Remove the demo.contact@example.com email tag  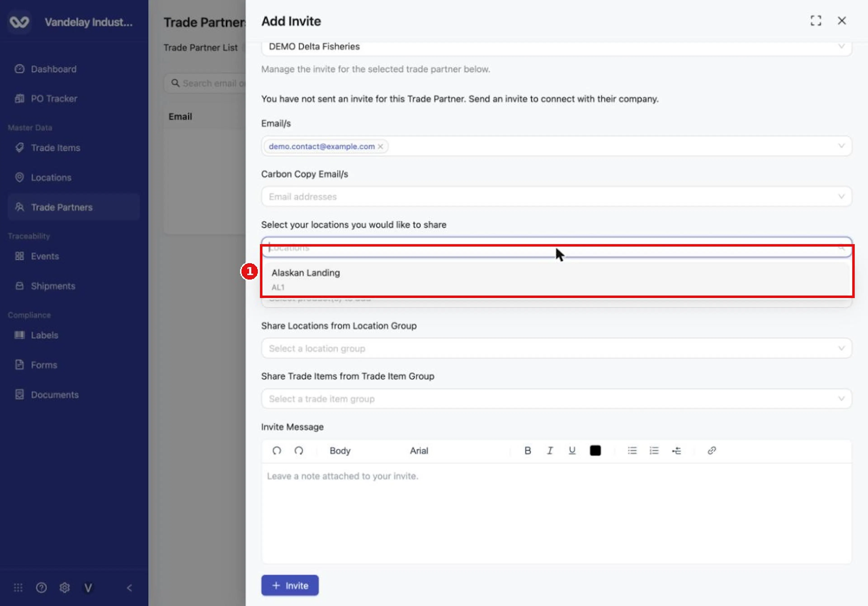click(380, 147)
